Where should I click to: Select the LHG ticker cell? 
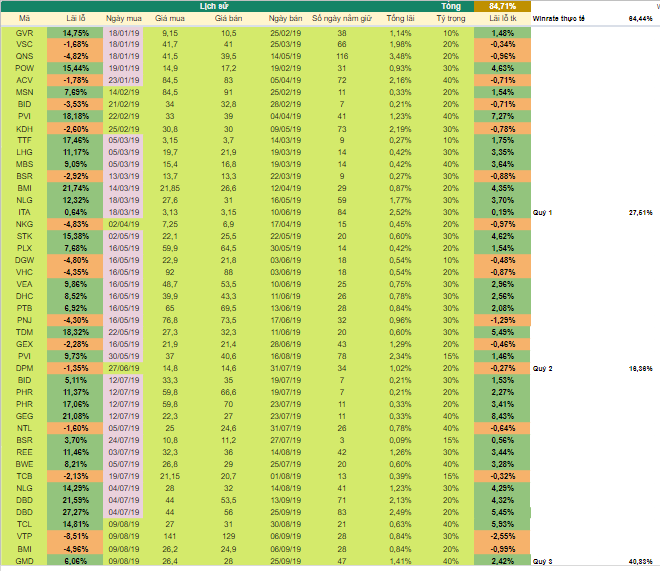pos(24,152)
